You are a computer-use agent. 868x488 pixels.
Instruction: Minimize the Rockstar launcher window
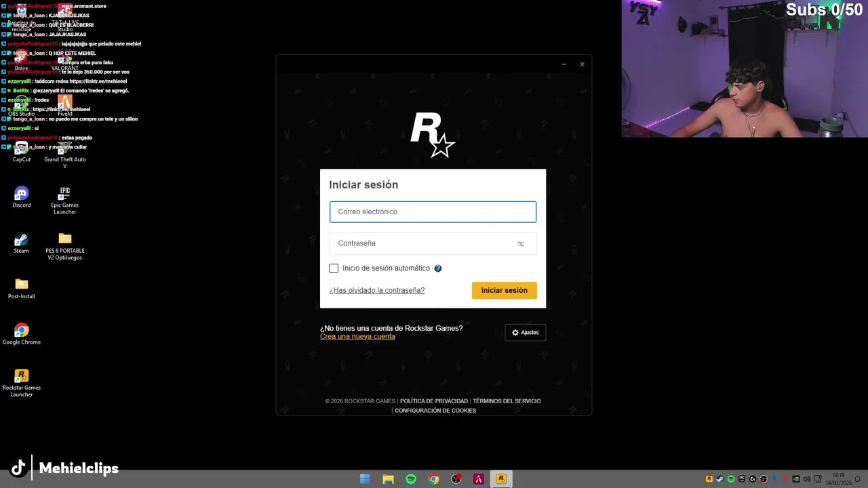coord(564,64)
